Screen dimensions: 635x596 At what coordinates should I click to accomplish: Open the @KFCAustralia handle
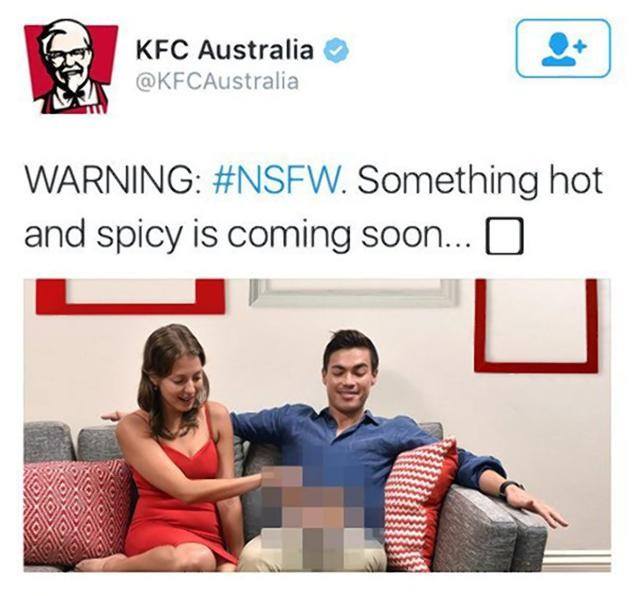click(x=217, y=81)
